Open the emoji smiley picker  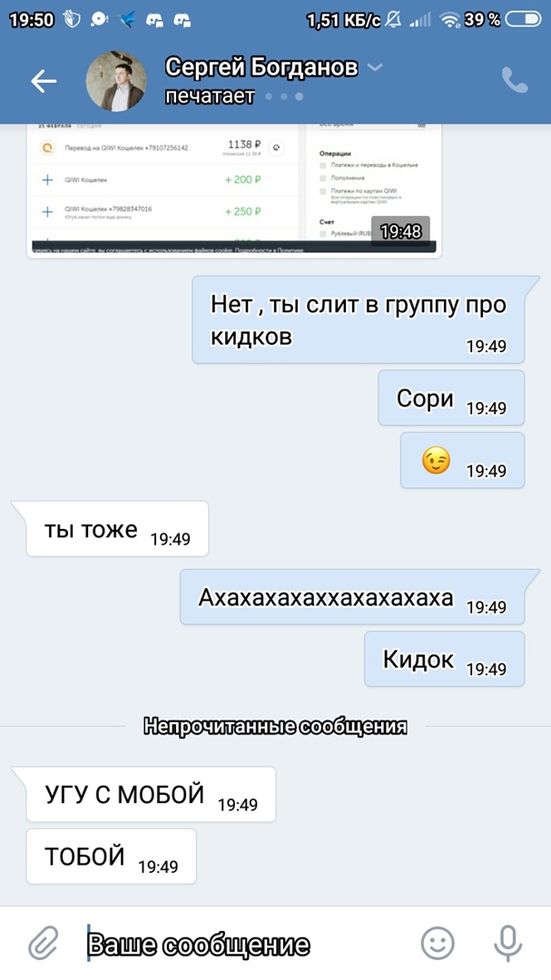(x=438, y=943)
